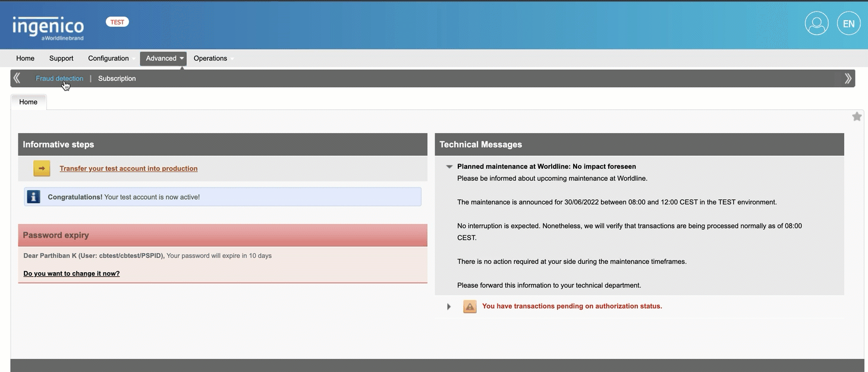868x372 pixels.
Task: Click the orange warning triangle icon
Action: pos(470,307)
